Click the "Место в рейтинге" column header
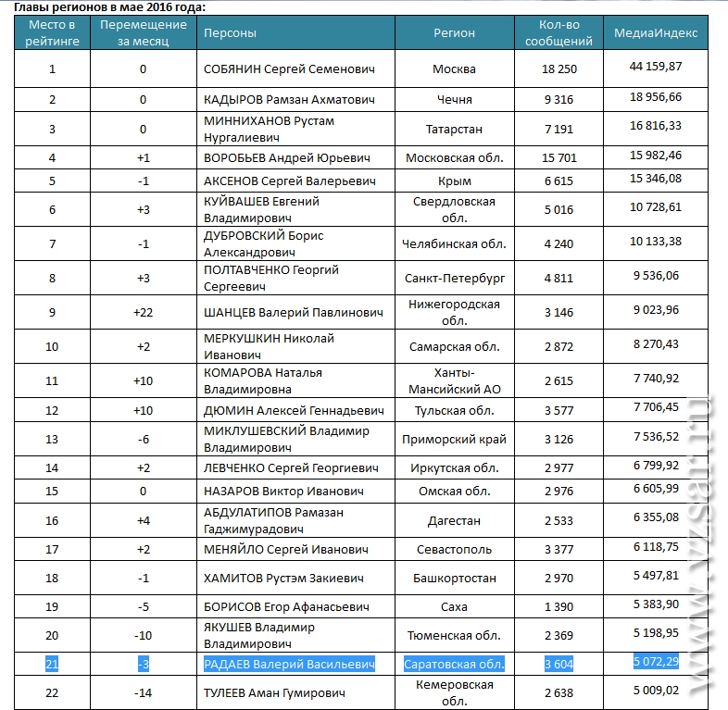The image size is (728, 710). pyautogui.click(x=52, y=33)
